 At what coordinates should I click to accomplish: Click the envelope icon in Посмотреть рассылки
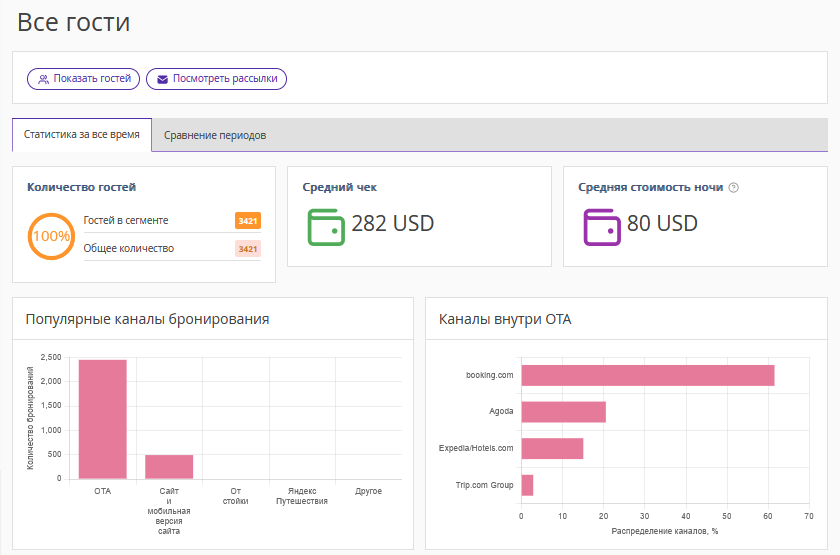point(163,79)
